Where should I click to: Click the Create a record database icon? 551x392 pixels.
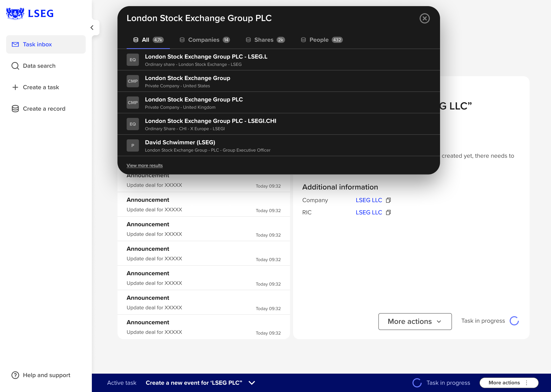pyautogui.click(x=15, y=108)
